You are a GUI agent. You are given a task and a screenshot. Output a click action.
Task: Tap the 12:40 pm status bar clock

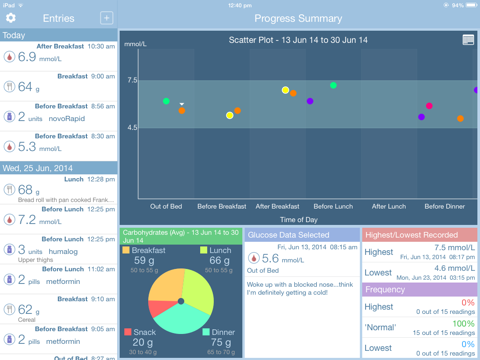point(240,5)
